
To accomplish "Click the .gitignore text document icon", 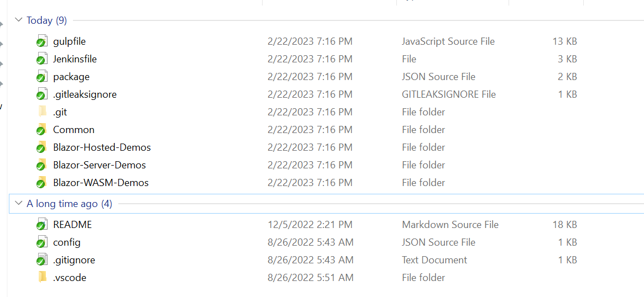I will pos(41,260).
